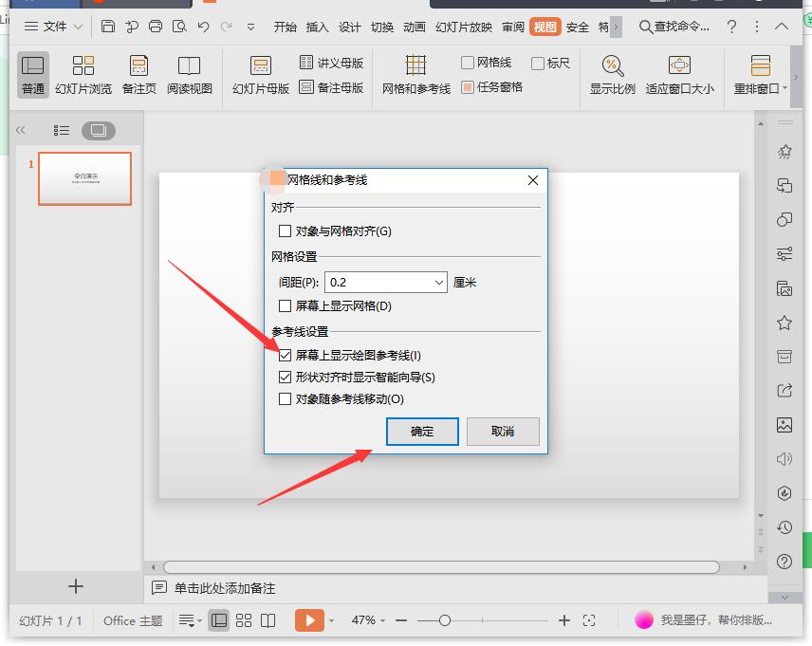Open quick access toolbar customize dropdown

250,27
